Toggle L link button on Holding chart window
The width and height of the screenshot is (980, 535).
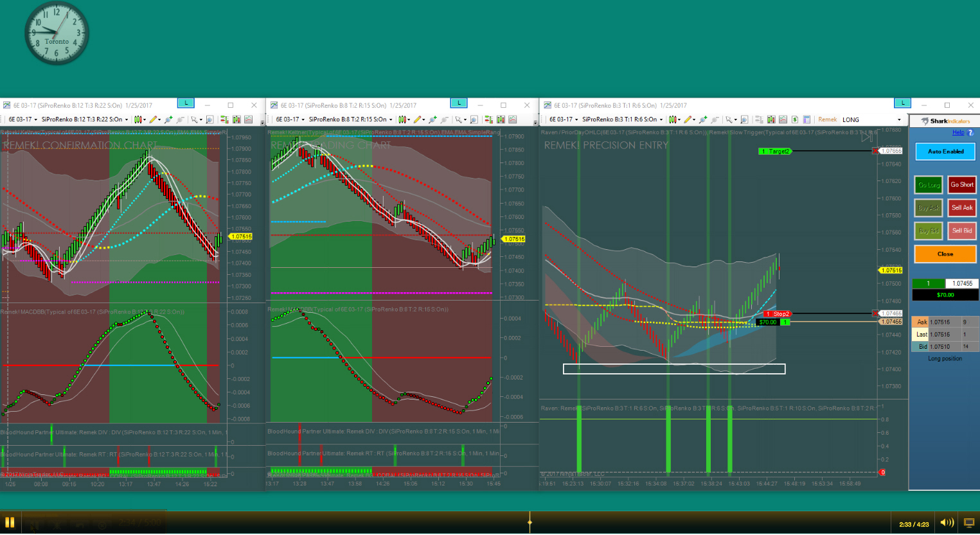459,103
